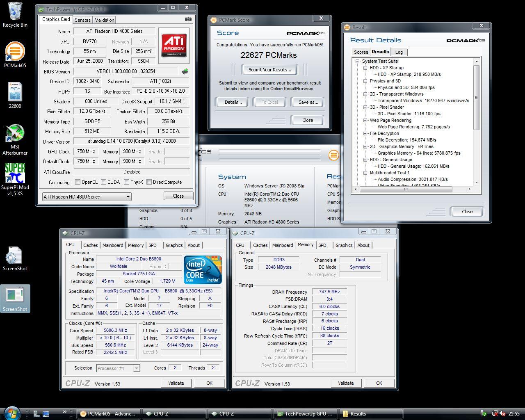The image size is (525, 420).
Task: Enable the OpenCL checkbox in GPU-Z
Action: 78,182
